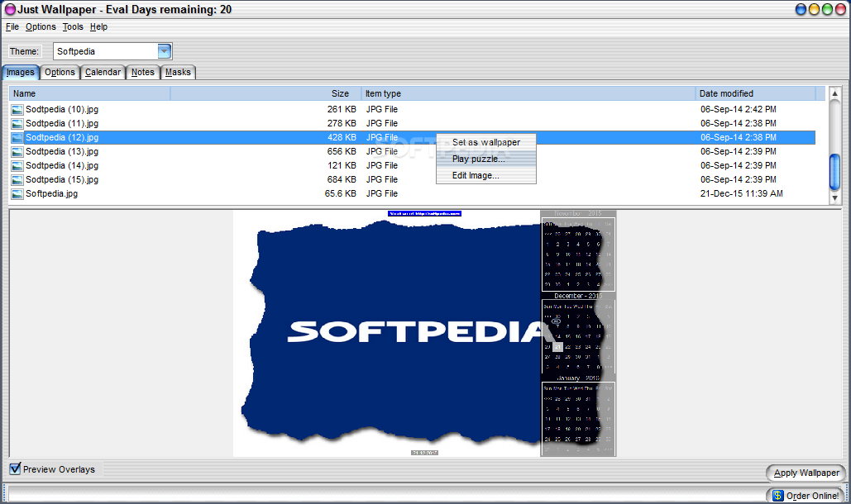This screenshot has width=851, height=504.
Task: Click the pink app icon in title bar
Action: [x=10, y=9]
